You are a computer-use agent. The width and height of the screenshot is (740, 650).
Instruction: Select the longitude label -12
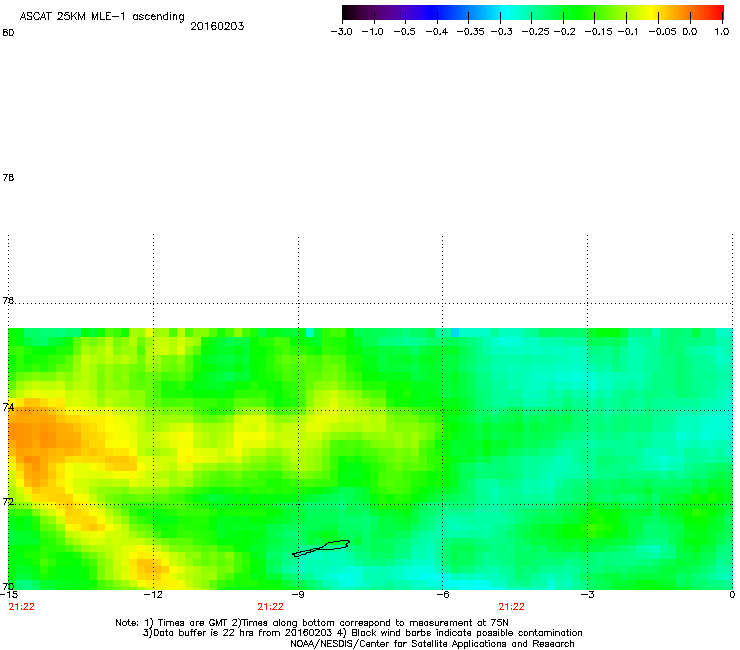click(153, 595)
